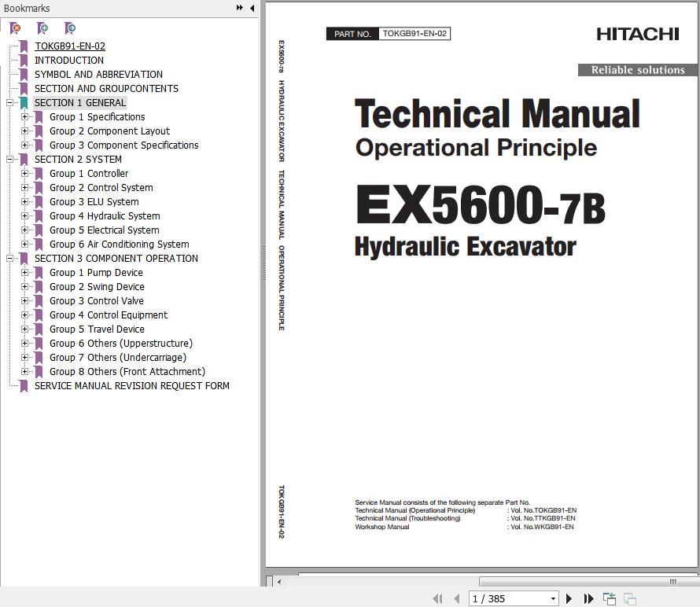700x607 pixels.
Task: Click the double-arrow Bookmarks options icon
Action: coord(239,8)
